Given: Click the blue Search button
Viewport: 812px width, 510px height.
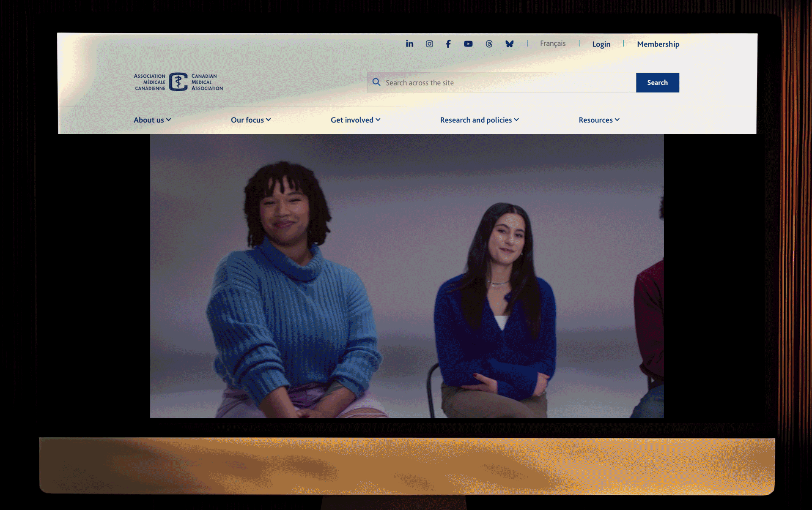Looking at the screenshot, I should (657, 83).
